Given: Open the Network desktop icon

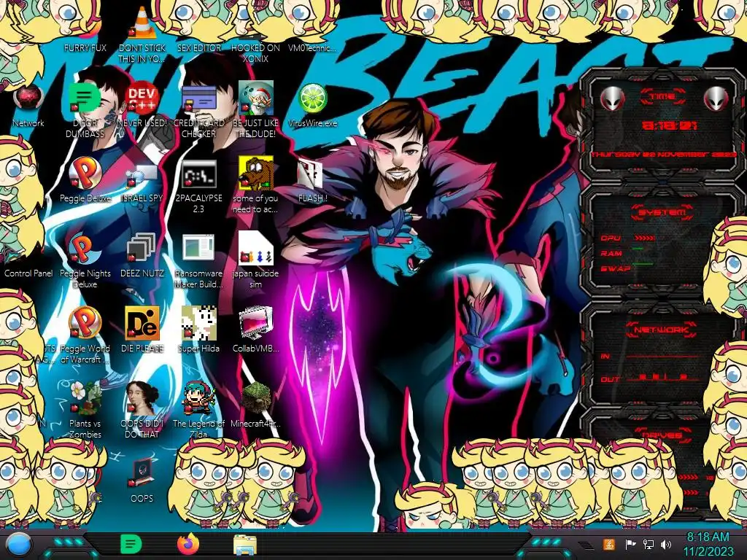Looking at the screenshot, I should [x=28, y=98].
